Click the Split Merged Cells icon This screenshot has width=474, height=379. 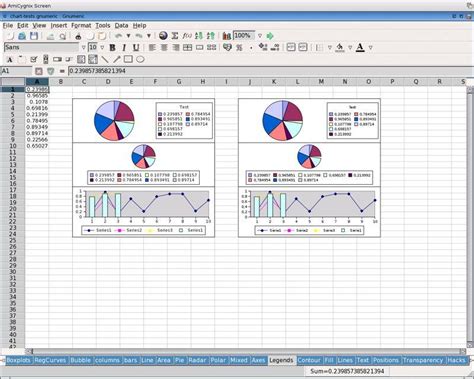[212, 48]
